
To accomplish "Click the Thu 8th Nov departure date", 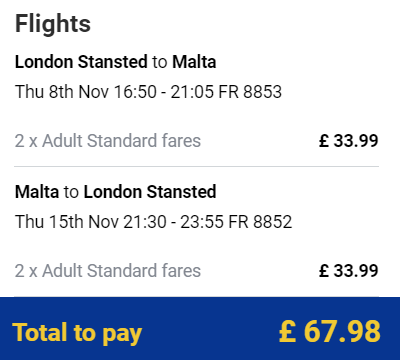I will [x=62, y=92].
